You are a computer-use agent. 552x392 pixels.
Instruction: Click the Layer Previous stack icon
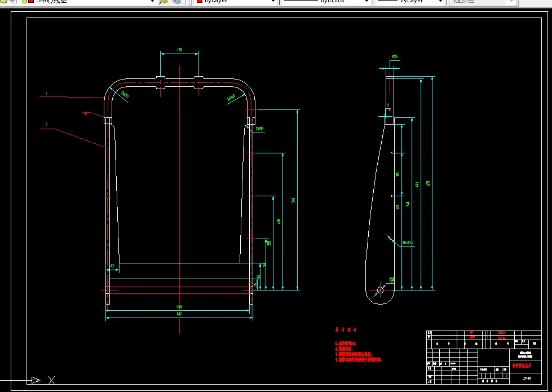pyautogui.click(x=177, y=2)
